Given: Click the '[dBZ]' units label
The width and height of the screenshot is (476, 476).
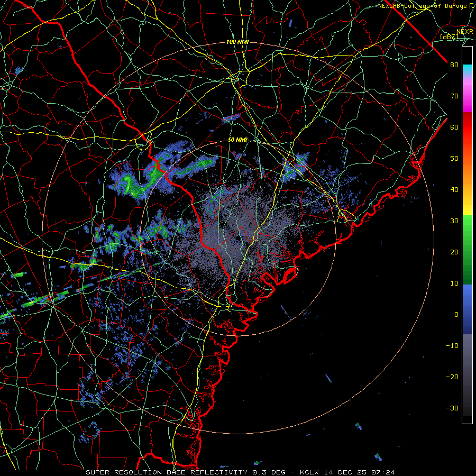Looking at the screenshot, I should (x=449, y=37).
